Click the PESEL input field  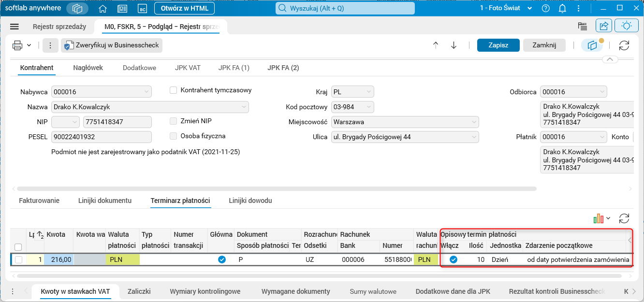click(x=102, y=137)
